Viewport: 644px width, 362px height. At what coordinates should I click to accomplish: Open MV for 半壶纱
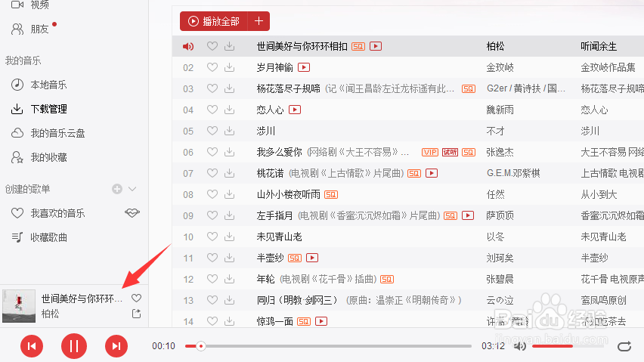click(x=312, y=258)
